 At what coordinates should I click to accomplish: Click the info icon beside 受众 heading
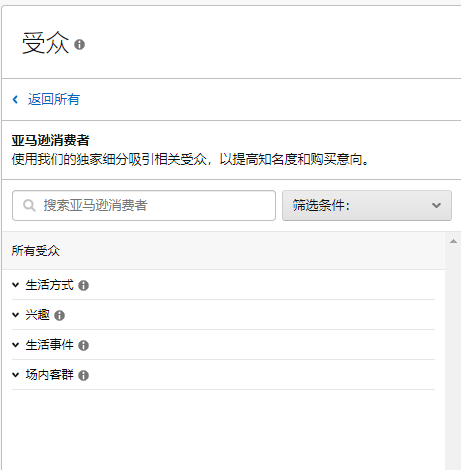coord(79,44)
